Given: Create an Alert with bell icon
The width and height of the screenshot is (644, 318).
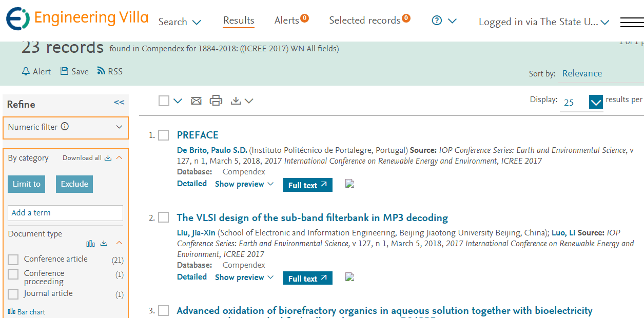Looking at the screenshot, I should coord(36,71).
